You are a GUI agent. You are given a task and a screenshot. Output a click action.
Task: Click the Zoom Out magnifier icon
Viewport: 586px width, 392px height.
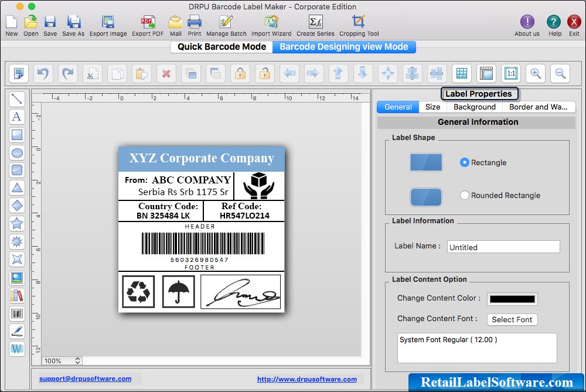560,73
